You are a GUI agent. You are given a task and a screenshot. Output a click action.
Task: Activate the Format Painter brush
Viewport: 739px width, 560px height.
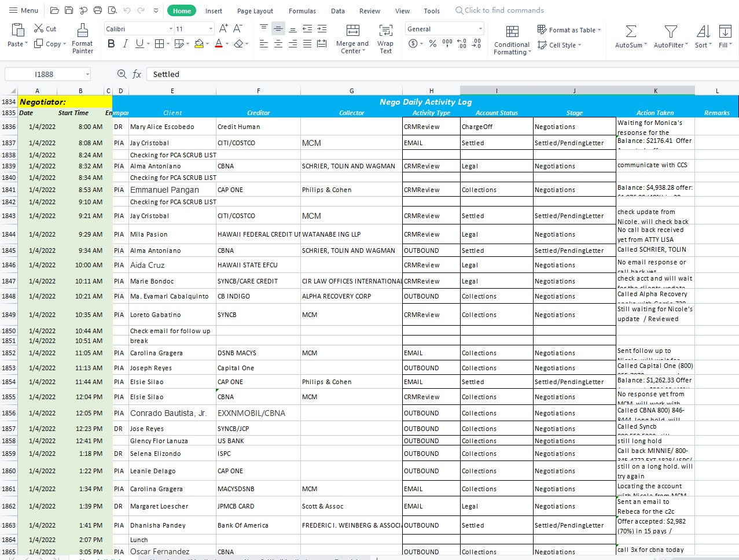pos(83,30)
